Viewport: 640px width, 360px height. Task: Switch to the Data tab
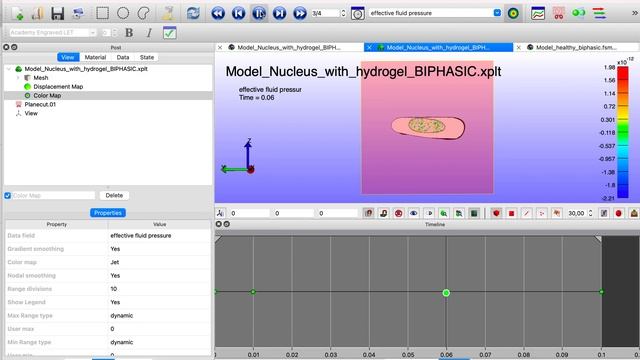coord(122,57)
